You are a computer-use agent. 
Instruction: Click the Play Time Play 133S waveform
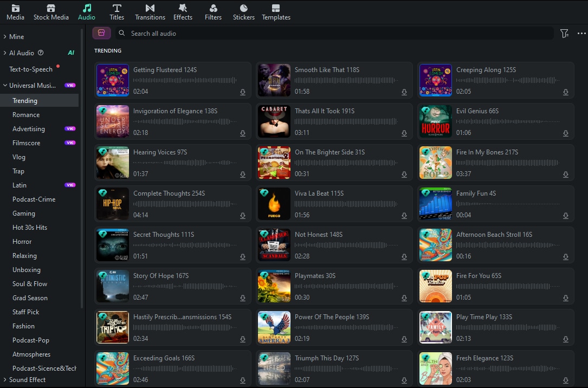[507, 328]
